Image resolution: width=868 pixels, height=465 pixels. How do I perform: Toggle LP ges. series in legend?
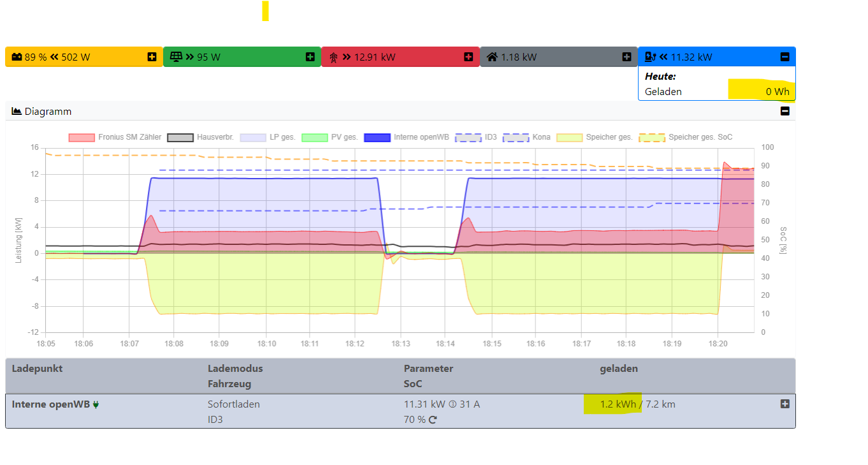268,137
